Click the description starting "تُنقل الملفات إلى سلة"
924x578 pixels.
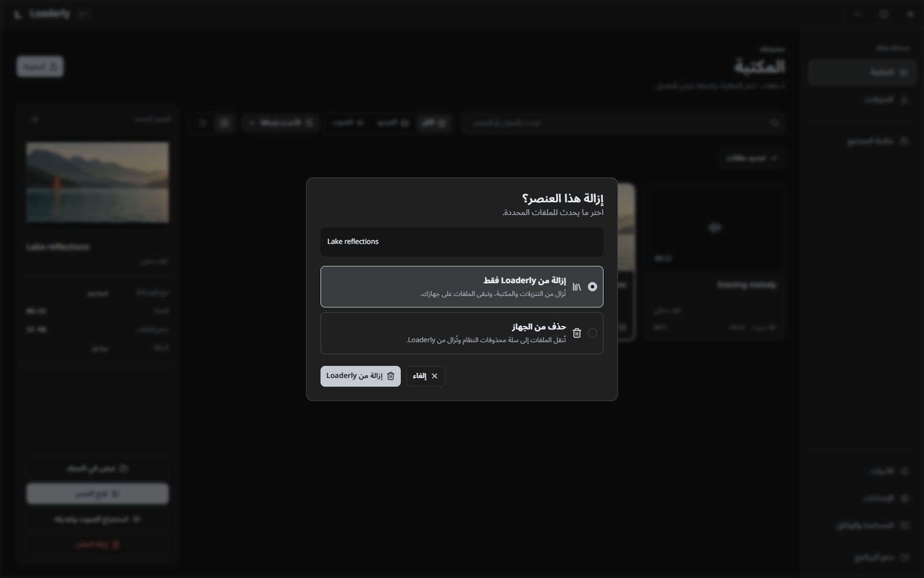[x=486, y=340]
